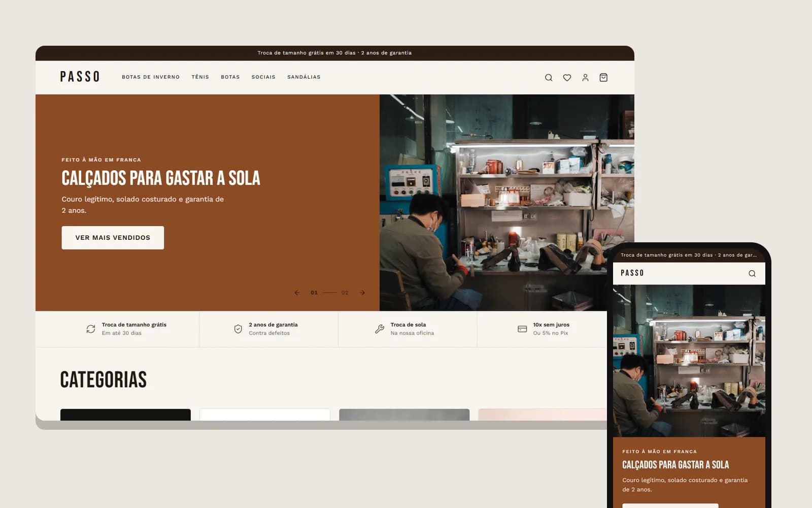Click the shield icon for 2 anos de garantia

[238, 329]
